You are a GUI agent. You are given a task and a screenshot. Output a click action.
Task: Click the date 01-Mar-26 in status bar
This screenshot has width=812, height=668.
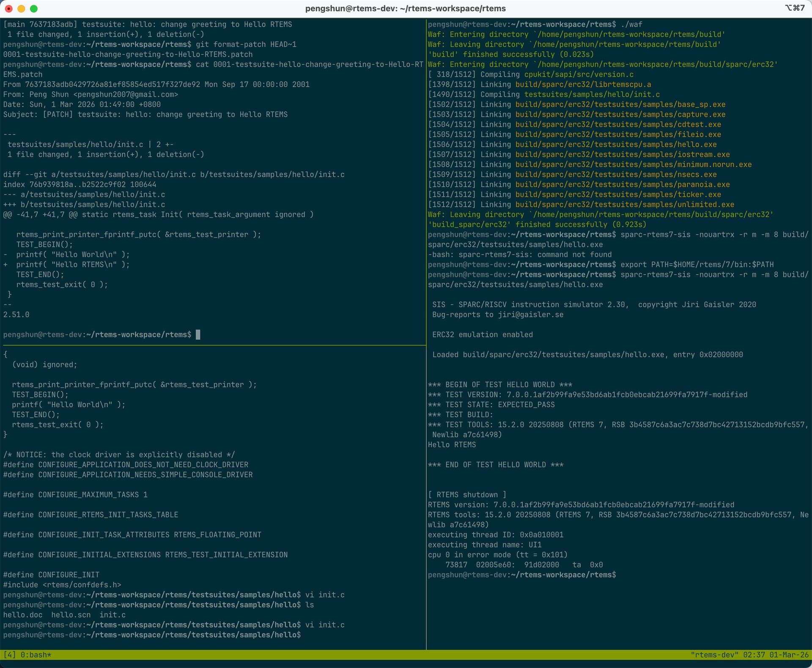click(x=789, y=655)
